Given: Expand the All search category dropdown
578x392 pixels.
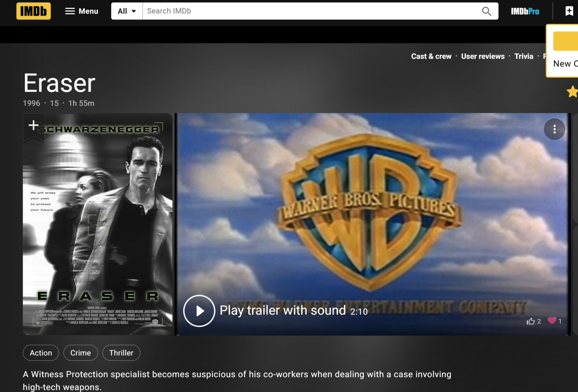Looking at the screenshot, I should tap(127, 11).
